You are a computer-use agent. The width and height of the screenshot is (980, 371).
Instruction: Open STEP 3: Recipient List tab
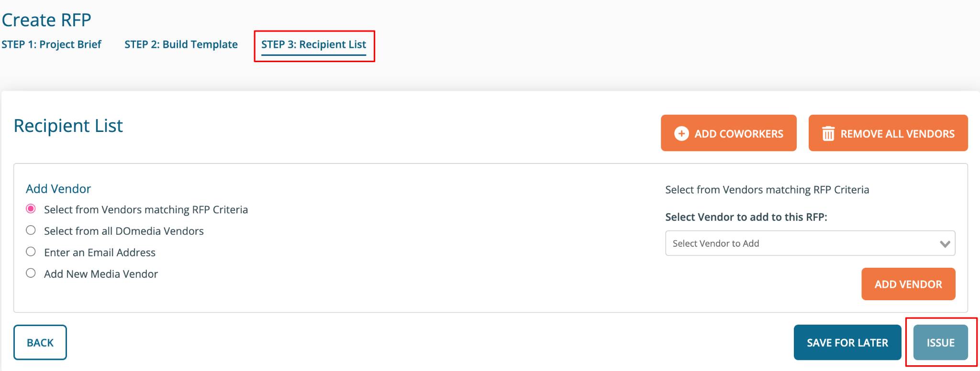[x=313, y=45]
